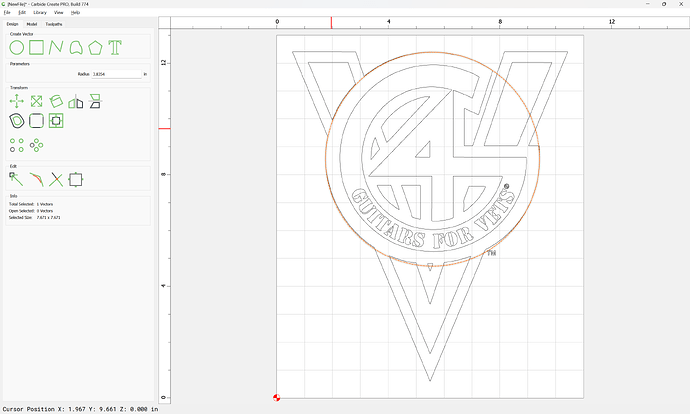Click the red origin marker on canvas
The image size is (690, 414).
pos(276,398)
